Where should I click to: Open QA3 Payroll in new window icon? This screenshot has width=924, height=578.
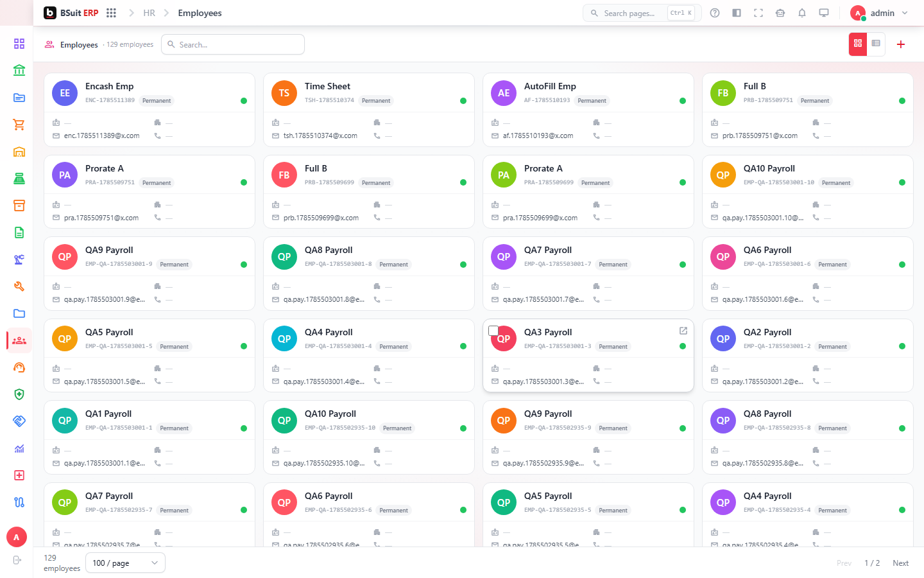tap(683, 331)
